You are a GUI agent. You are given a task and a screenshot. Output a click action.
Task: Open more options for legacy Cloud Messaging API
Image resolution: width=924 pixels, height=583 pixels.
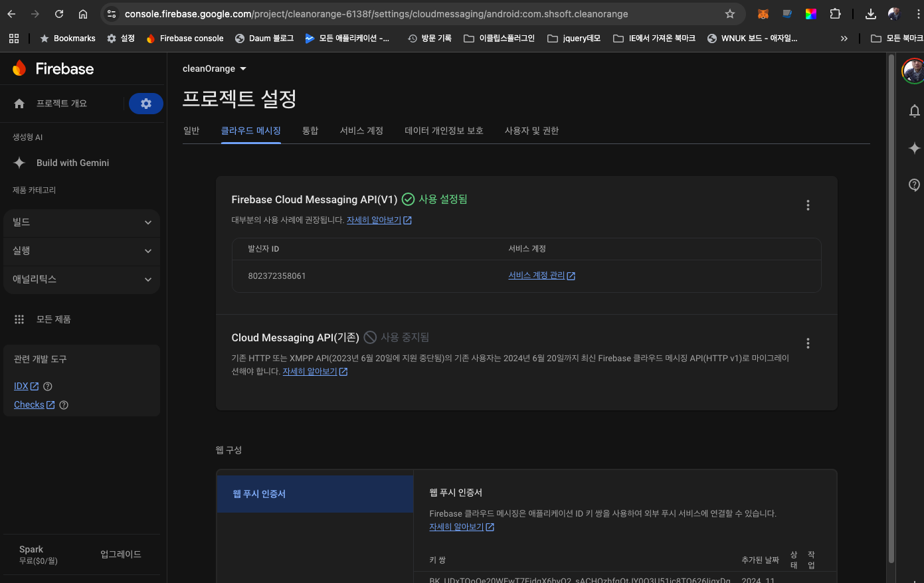(x=808, y=343)
